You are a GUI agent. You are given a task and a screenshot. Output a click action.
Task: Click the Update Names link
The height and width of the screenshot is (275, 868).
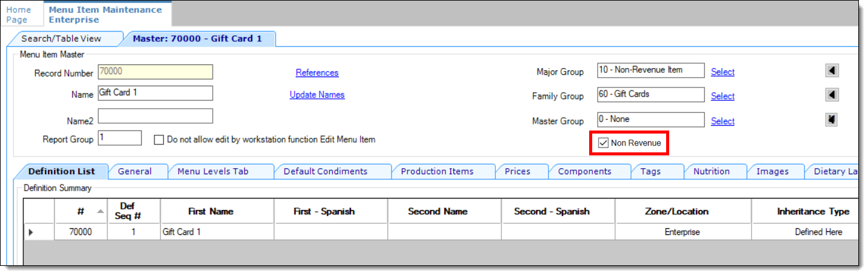(x=317, y=95)
